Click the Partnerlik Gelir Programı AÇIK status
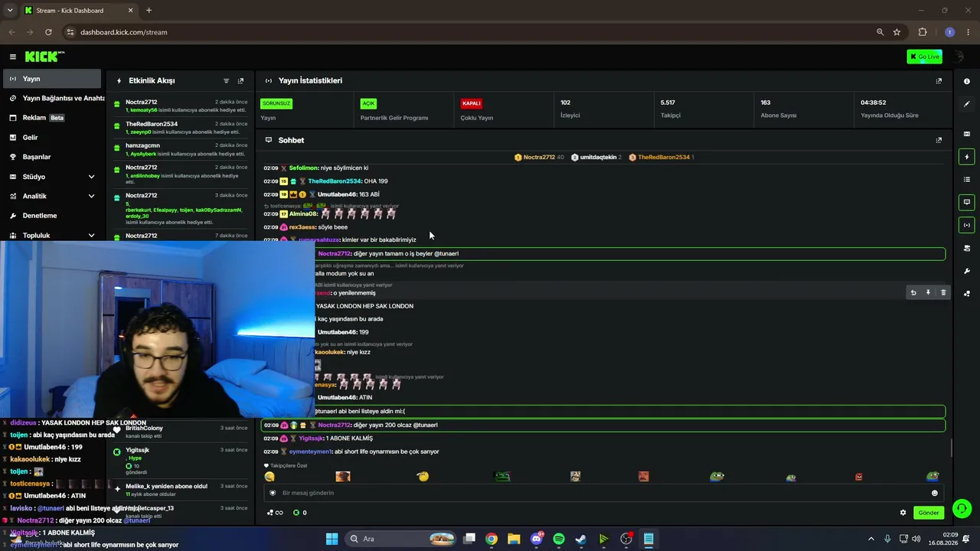This screenshot has width=980, height=551. [x=368, y=103]
